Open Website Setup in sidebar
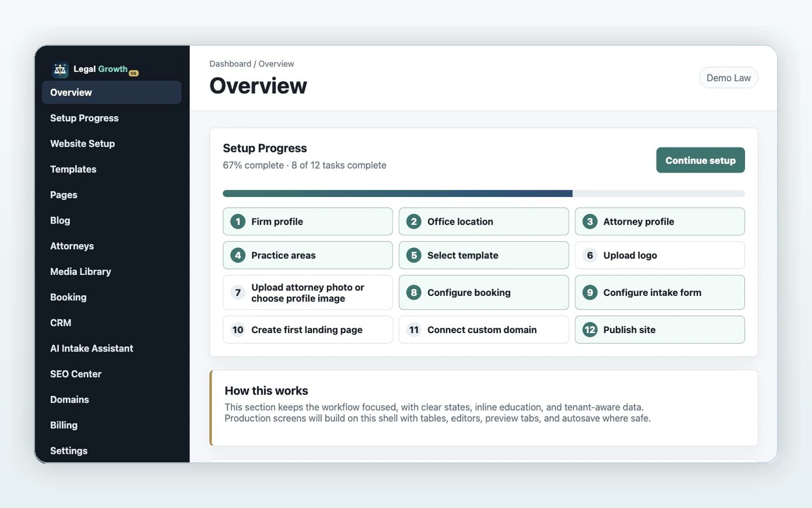 tap(112, 144)
